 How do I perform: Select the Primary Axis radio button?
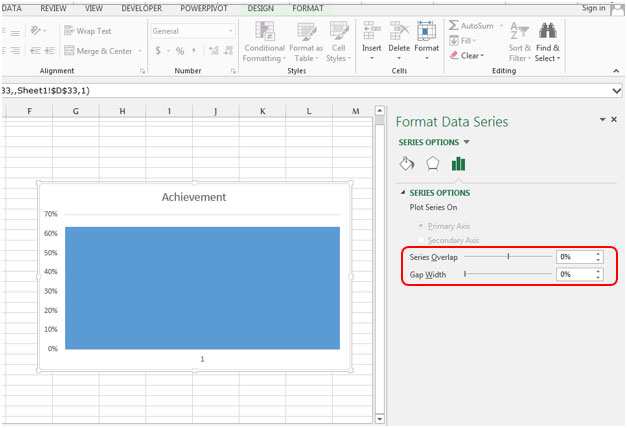pyautogui.click(x=421, y=226)
